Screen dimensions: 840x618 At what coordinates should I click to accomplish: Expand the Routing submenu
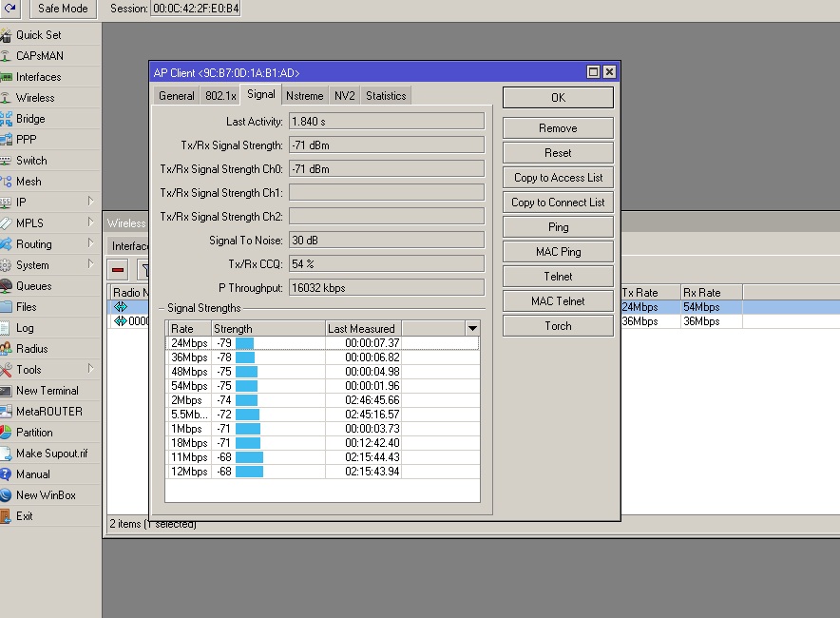(90, 243)
